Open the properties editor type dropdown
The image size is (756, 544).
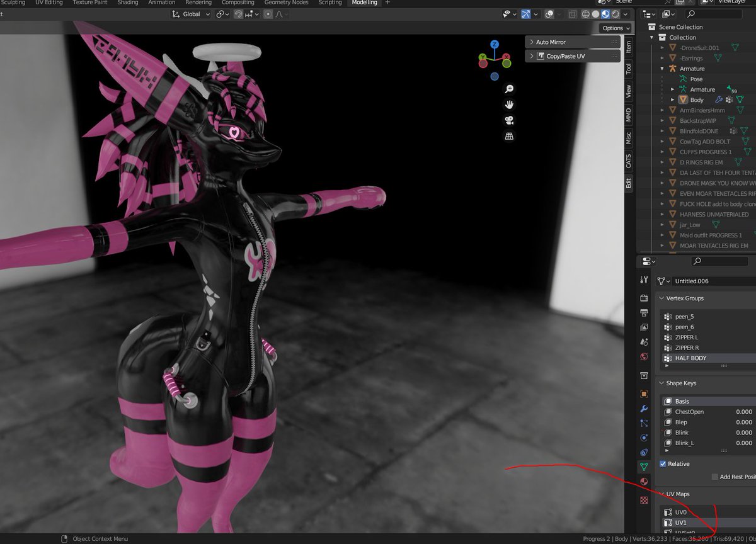click(648, 261)
